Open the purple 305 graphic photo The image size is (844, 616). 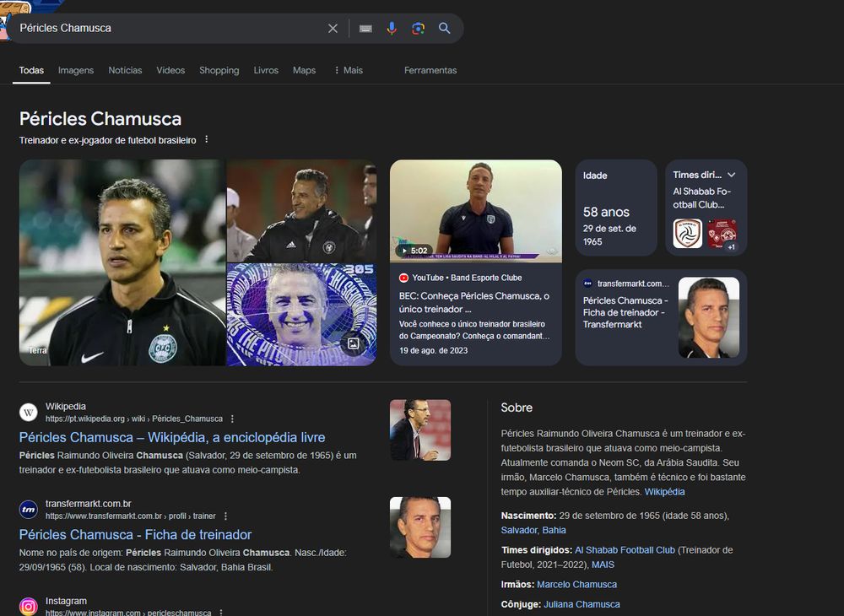coord(301,315)
